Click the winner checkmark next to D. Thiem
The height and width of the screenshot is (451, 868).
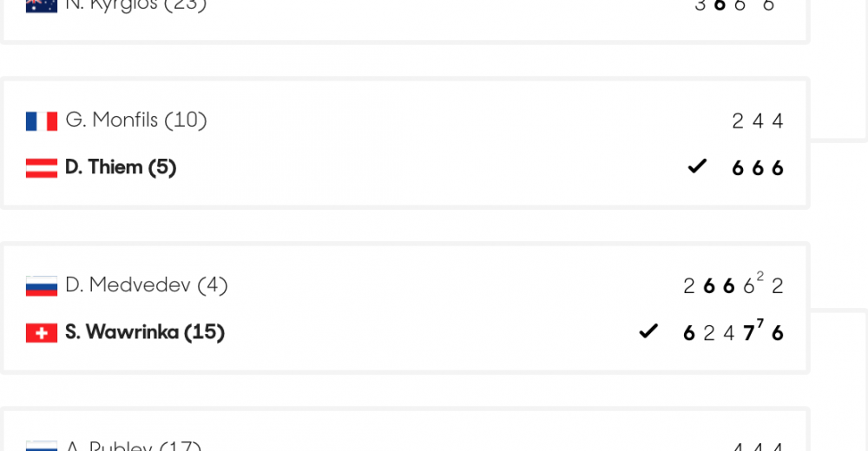[697, 166]
